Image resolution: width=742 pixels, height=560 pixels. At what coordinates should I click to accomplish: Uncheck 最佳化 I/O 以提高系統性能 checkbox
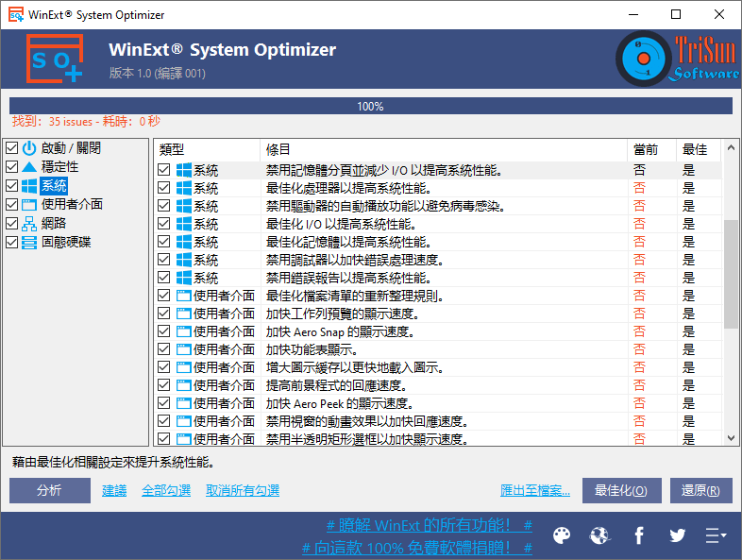[x=163, y=224]
